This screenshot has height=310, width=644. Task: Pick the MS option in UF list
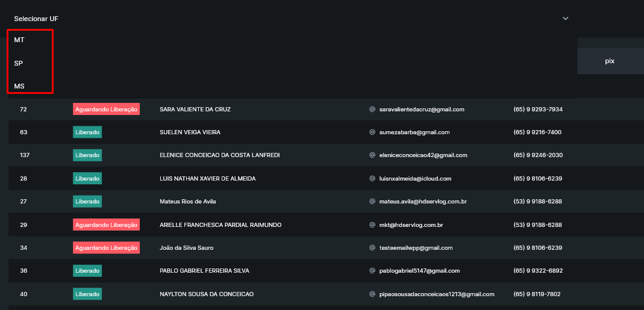pos(19,87)
